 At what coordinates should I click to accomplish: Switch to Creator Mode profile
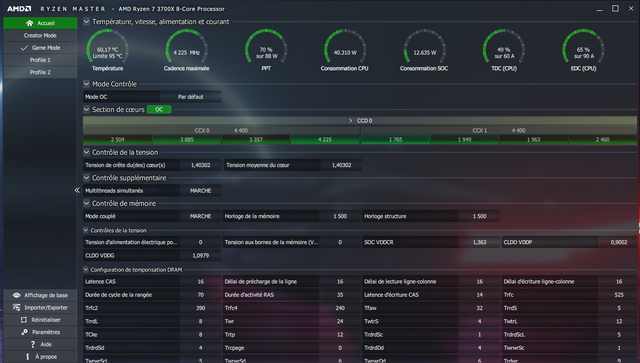pos(40,36)
